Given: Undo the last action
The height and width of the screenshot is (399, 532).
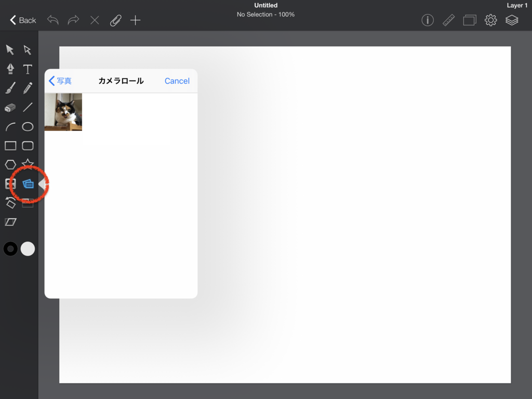Looking at the screenshot, I should [x=53, y=20].
